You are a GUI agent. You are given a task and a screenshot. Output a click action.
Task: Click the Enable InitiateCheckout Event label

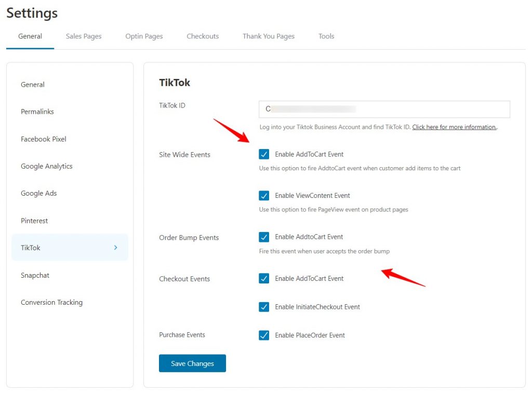pos(317,307)
